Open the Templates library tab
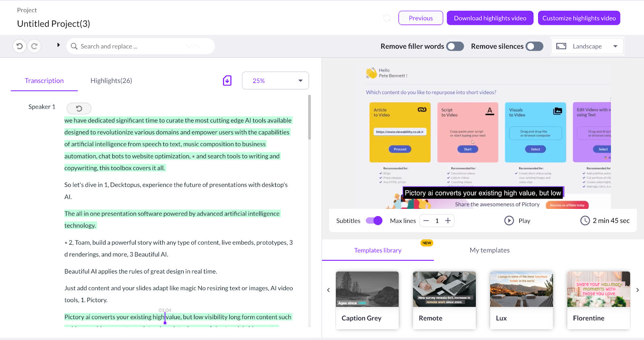The image size is (644, 340). [378, 250]
